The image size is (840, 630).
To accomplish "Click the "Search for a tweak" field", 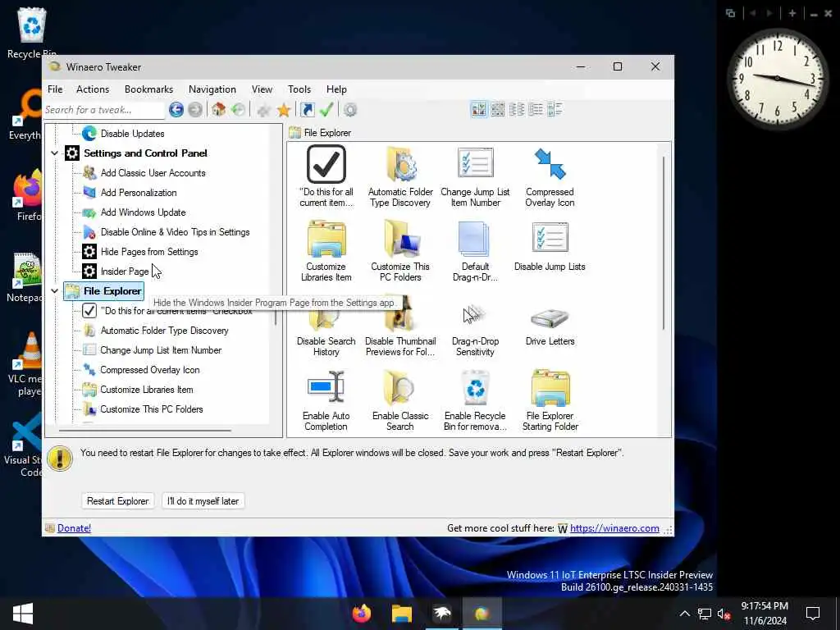I will (x=104, y=110).
